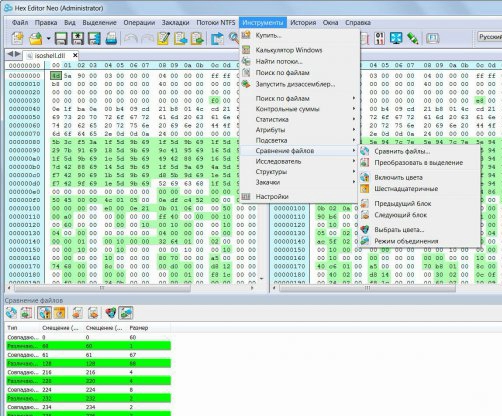Image resolution: width=502 pixels, height=416 pixels.
Task: Expand Статистика submenu
Action: [x=299, y=119]
